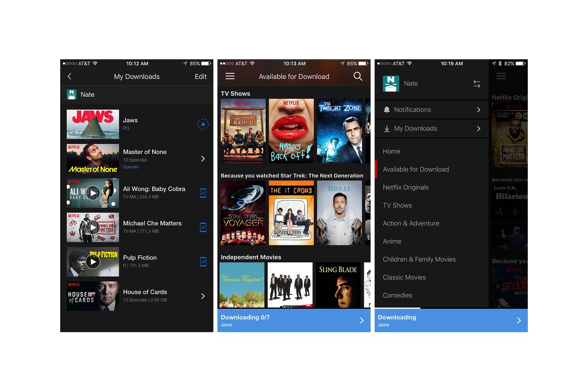Image resolution: width=588 pixels, height=392 pixels.
Task: Tap the House of Cards thumbnail
Action: [x=93, y=296]
